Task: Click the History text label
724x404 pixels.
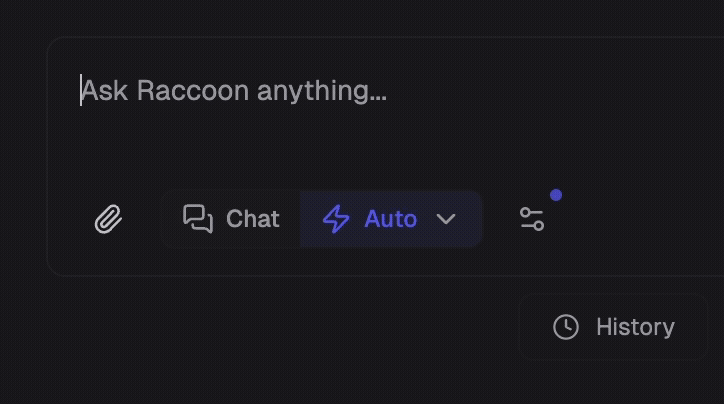Action: (635, 327)
